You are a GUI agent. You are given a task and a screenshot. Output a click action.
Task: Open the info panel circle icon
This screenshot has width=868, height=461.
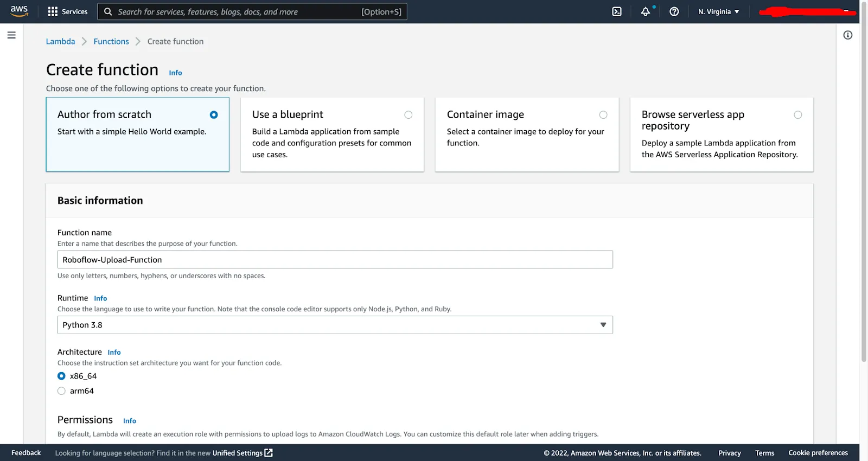(848, 35)
